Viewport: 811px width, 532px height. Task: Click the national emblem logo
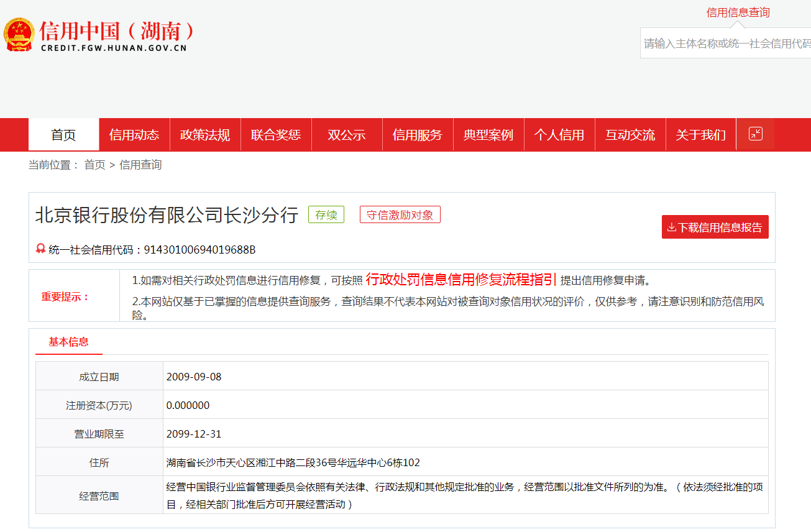coord(19,35)
